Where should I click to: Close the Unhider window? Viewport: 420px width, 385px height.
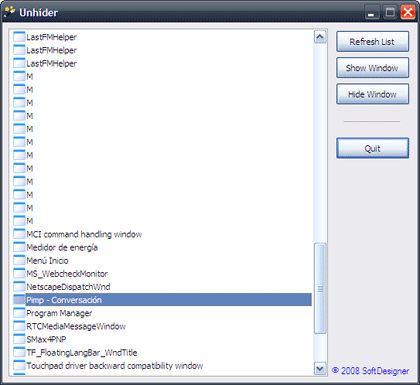click(x=408, y=12)
